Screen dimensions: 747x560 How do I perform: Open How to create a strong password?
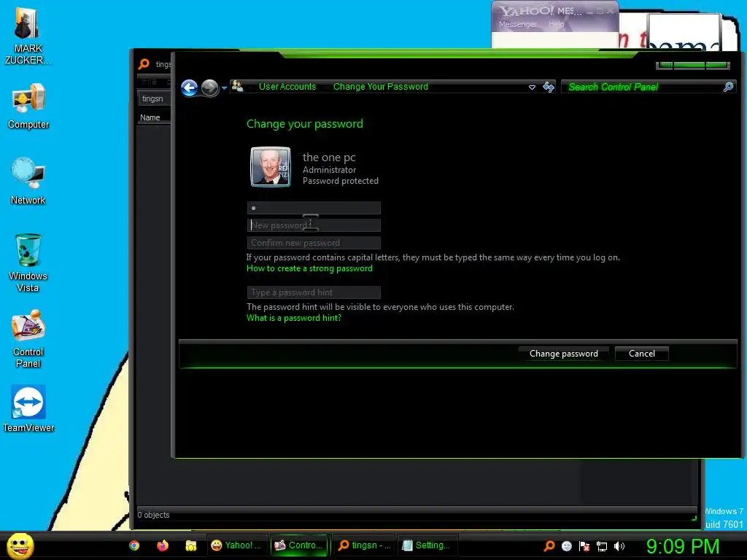click(309, 268)
